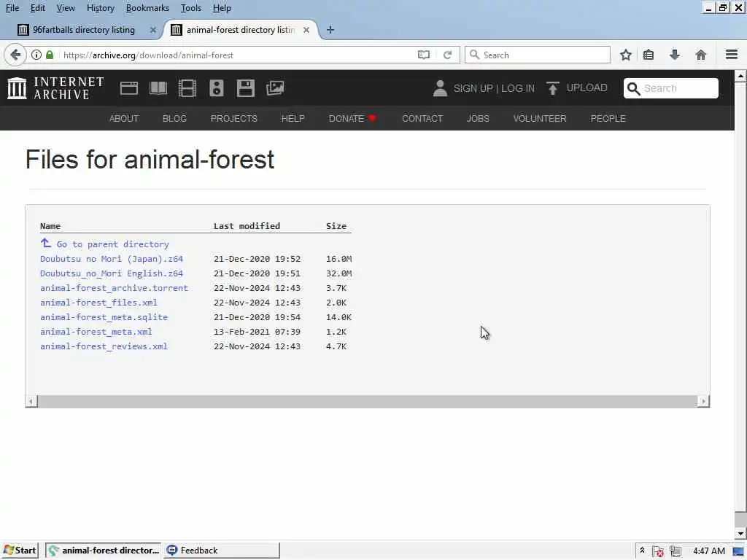Viewport: 747px width, 560px height.
Task: Open the File menu
Action: (x=12, y=8)
